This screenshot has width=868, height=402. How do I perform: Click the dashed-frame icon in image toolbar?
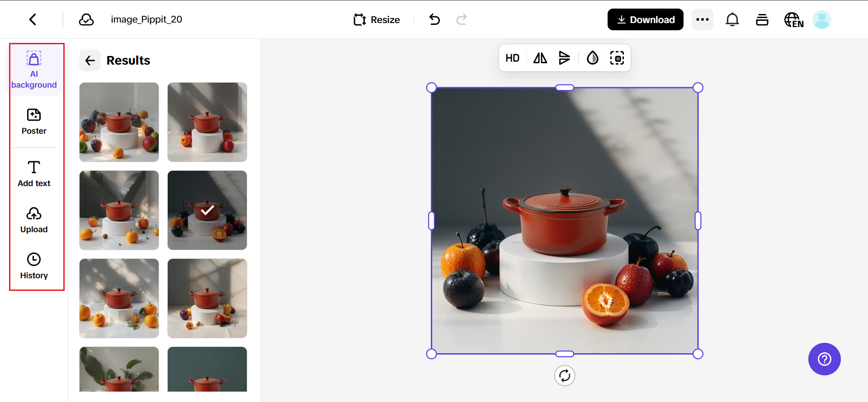(617, 58)
